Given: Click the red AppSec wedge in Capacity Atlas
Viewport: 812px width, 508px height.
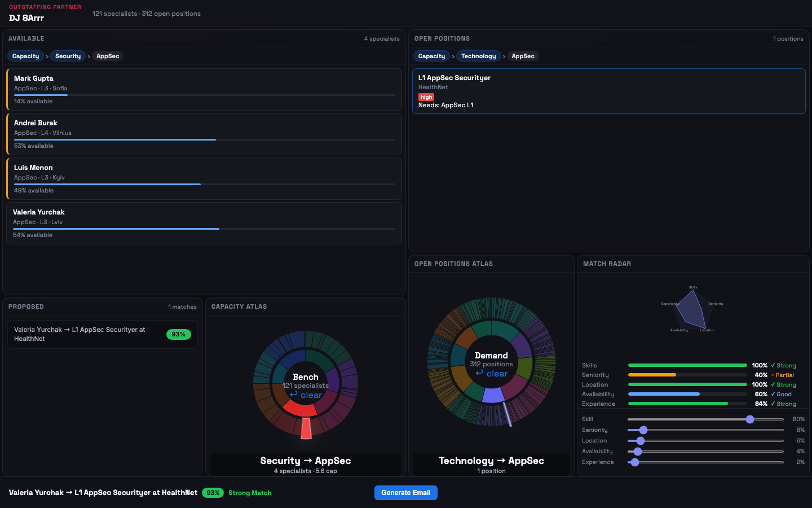Looking at the screenshot, I should (306, 428).
